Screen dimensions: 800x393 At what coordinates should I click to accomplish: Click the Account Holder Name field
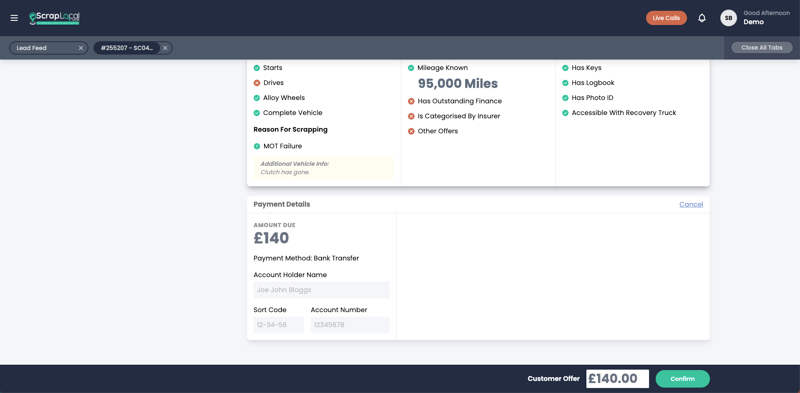tap(321, 290)
